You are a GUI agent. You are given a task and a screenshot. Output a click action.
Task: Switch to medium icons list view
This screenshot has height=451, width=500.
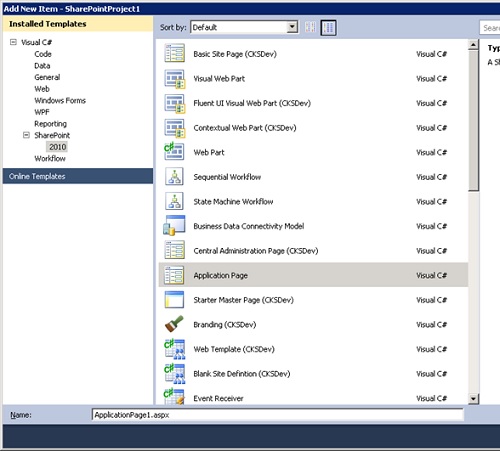[x=328, y=28]
